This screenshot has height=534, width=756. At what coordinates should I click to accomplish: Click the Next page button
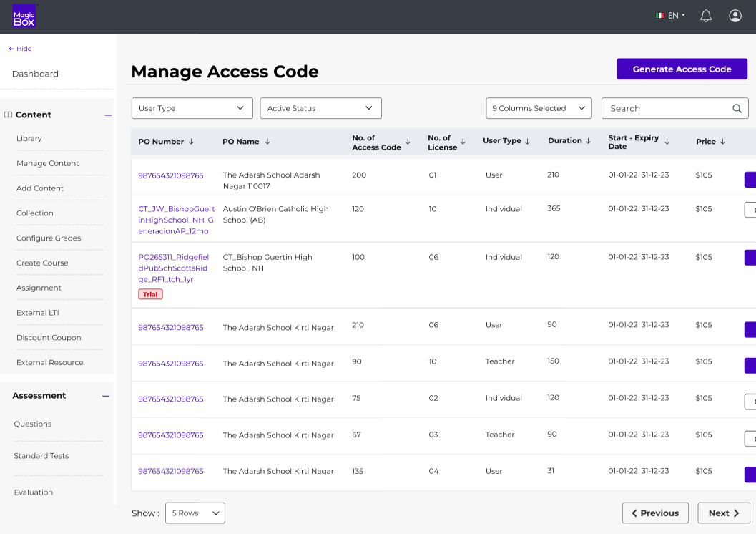[724, 513]
